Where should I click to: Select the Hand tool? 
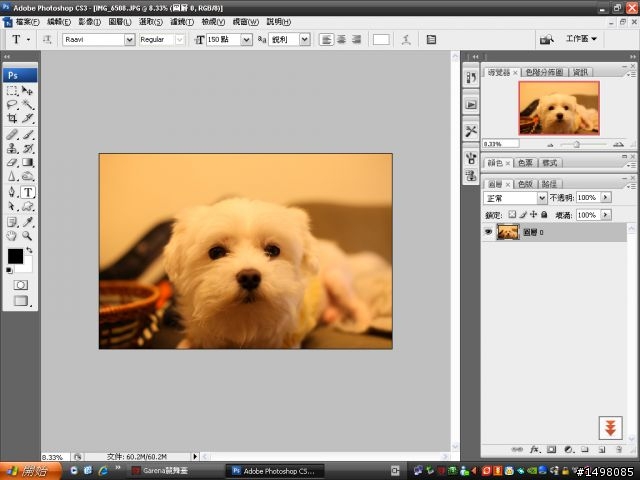[12, 236]
